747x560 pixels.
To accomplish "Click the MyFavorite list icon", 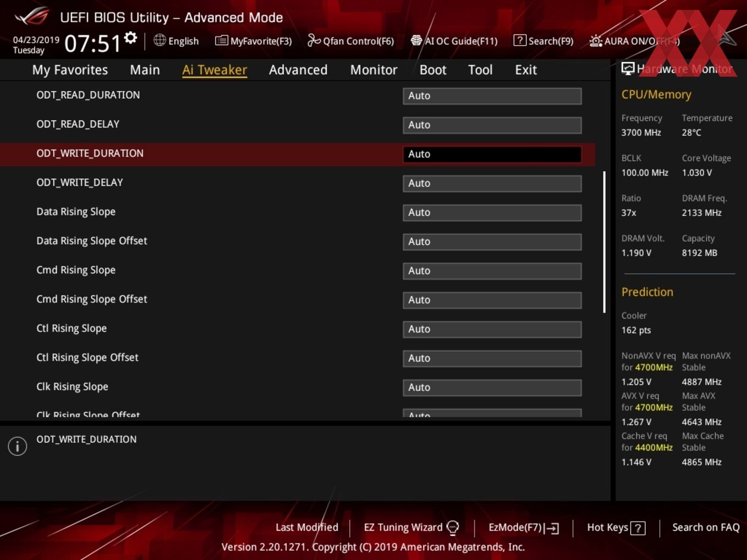I will (x=221, y=41).
